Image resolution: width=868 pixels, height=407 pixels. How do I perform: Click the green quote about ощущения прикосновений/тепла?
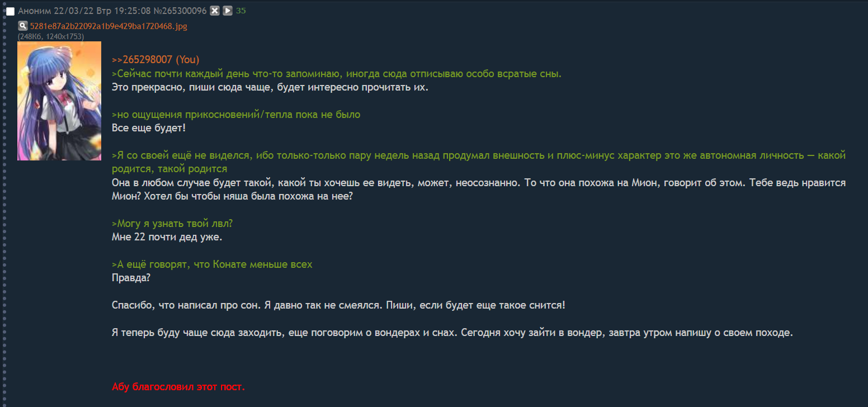[236, 115]
